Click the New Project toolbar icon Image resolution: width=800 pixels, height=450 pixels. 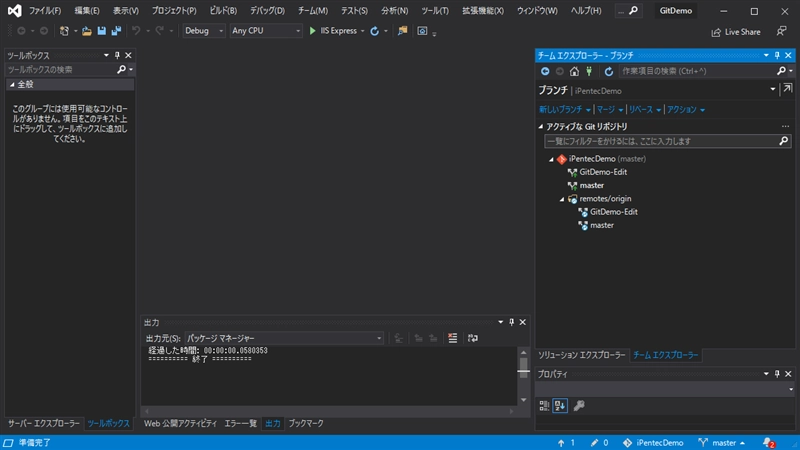(64, 31)
